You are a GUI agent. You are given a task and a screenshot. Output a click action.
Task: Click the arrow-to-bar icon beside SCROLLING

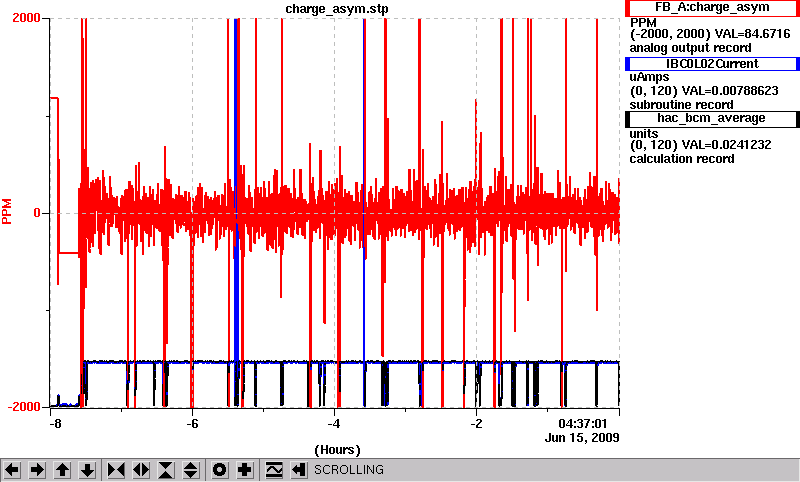(x=299, y=470)
